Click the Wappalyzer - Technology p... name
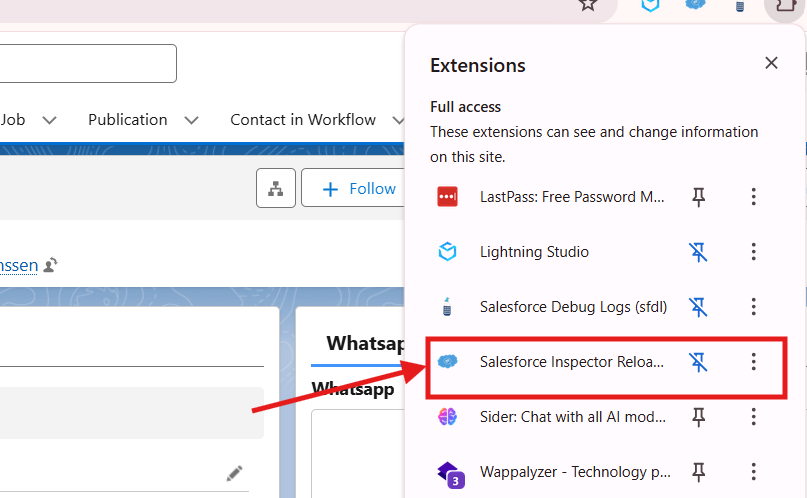The height and width of the screenshot is (498, 807). pyautogui.click(x=575, y=472)
